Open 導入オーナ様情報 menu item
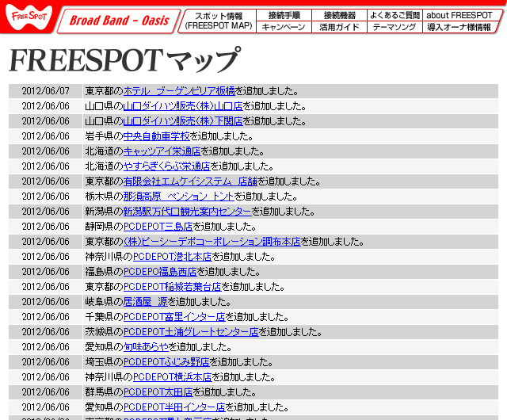Viewport: 507px width, 420px height. (459, 27)
